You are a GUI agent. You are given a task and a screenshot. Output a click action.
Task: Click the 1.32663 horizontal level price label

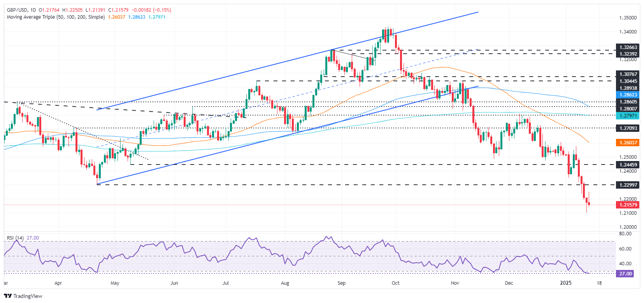click(x=628, y=47)
